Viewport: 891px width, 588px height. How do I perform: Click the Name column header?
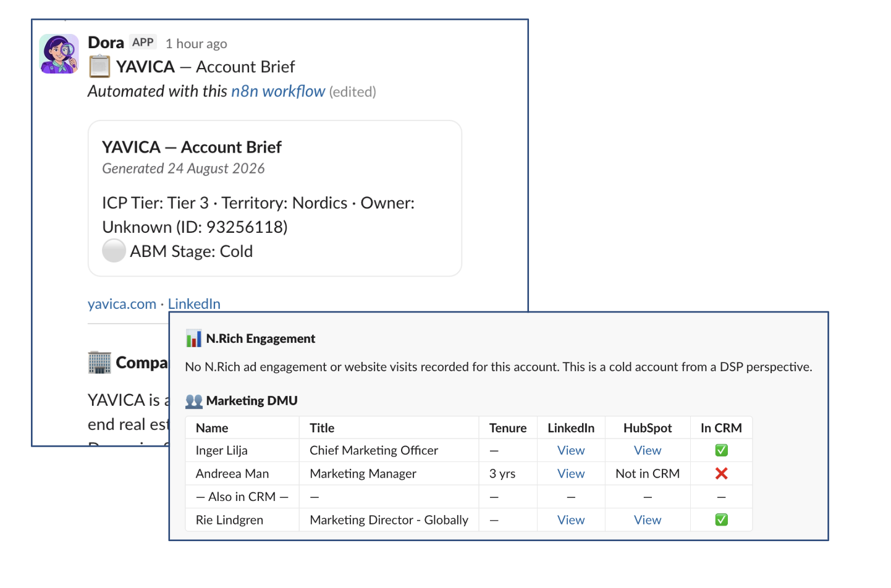pyautogui.click(x=212, y=428)
